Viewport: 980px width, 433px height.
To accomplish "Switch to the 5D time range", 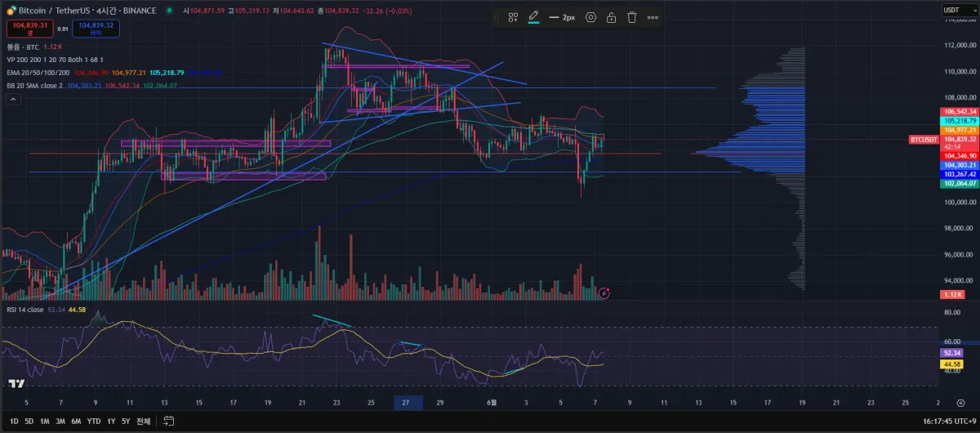I will coord(29,422).
